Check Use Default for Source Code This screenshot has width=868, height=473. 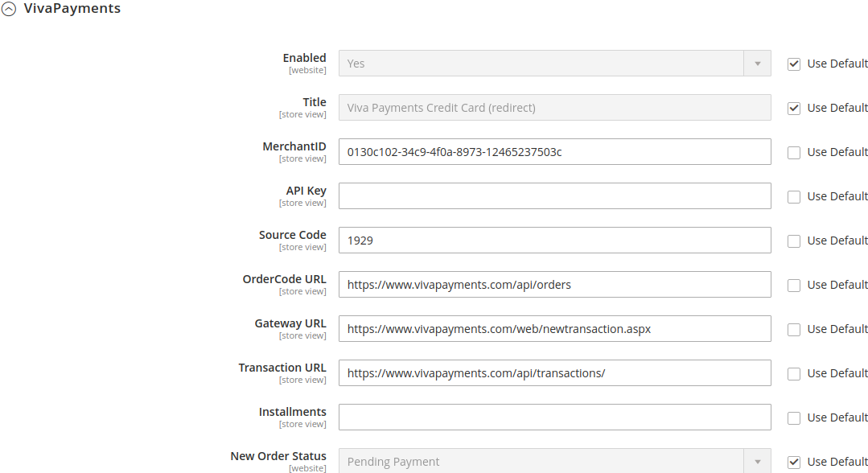click(794, 241)
